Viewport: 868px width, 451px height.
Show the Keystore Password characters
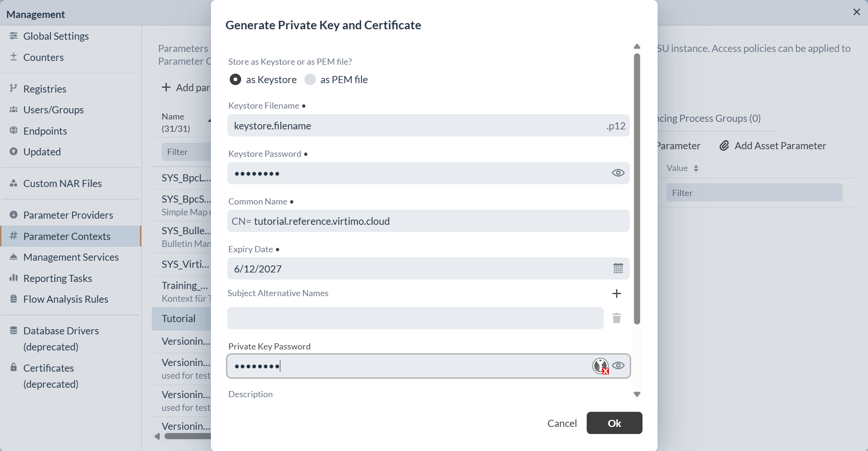618,173
